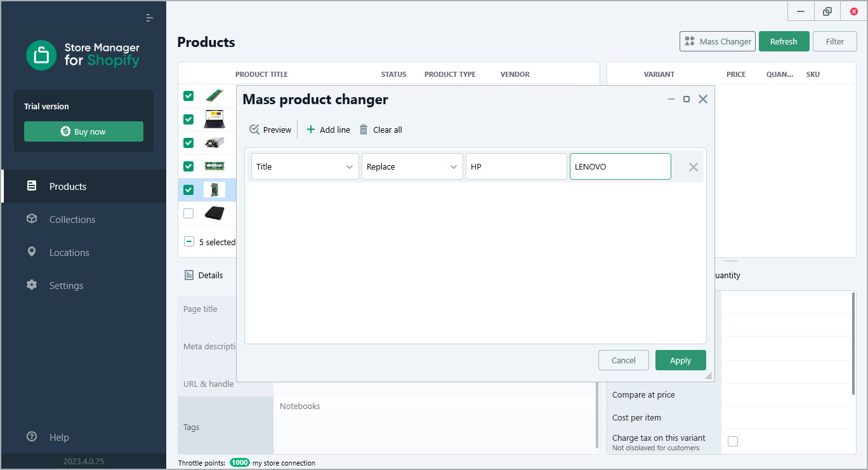Open the Replace action dropdown
Screen dimensions: 868x470
[412, 166]
